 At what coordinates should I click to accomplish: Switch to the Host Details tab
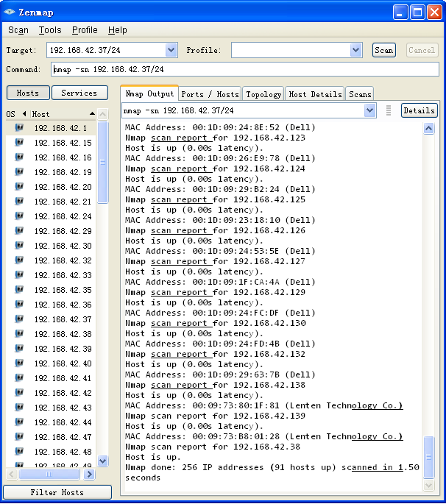[x=315, y=94]
